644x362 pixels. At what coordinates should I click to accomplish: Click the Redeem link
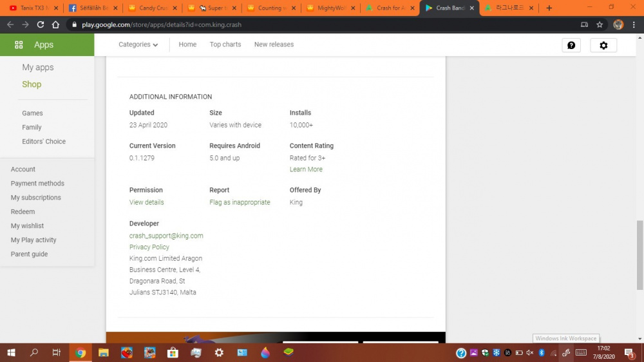[x=23, y=212]
